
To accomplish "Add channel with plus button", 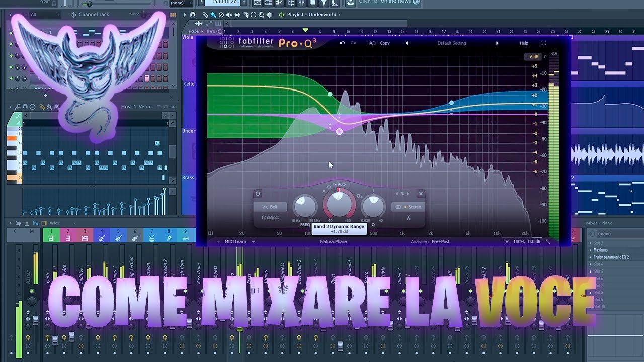I will pyautogui.click(x=45, y=95).
